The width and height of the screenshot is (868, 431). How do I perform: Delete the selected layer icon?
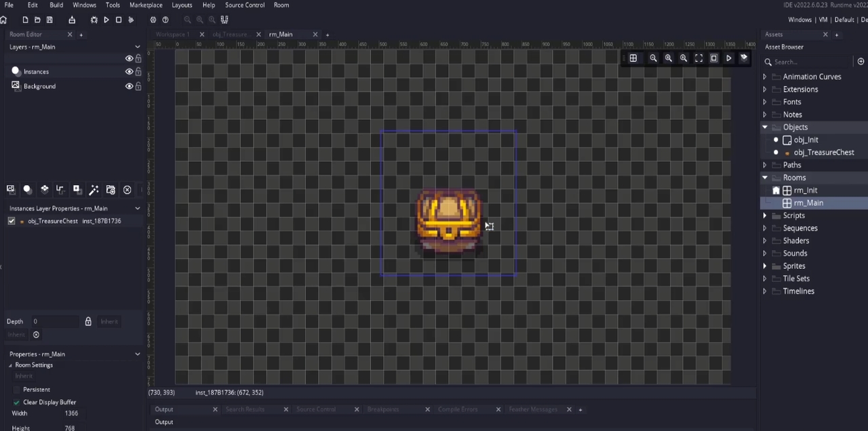[127, 190]
